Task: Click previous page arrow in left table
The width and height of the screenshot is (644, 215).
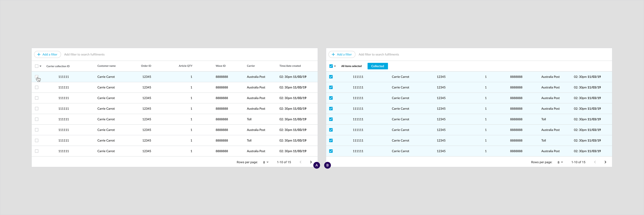Action: [x=301, y=162]
